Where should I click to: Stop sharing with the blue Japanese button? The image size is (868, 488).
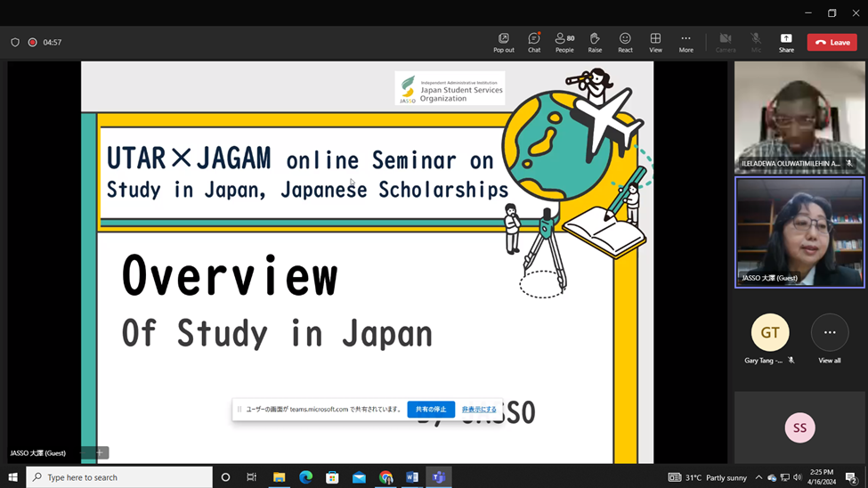[x=431, y=410]
